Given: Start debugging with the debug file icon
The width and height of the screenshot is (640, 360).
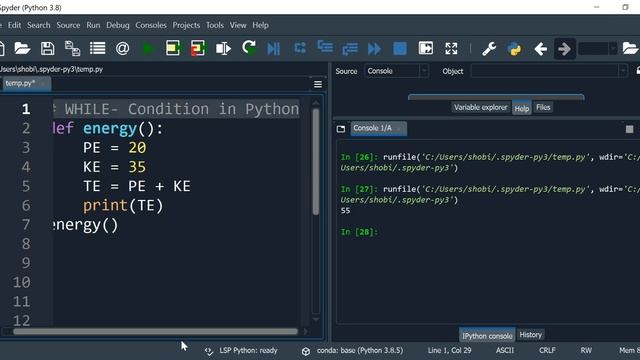Looking at the screenshot, I should [x=273, y=49].
